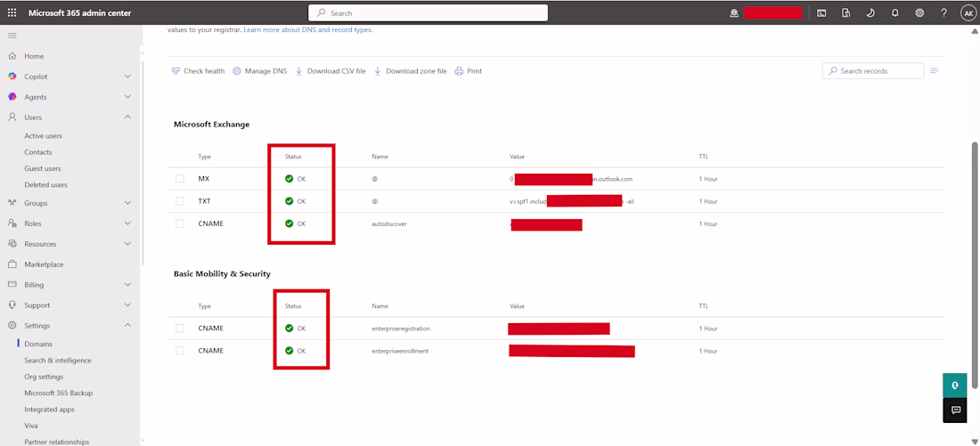The height and width of the screenshot is (446, 980).
Task: Open Deleted users in the sidebar
Action: tap(45, 185)
